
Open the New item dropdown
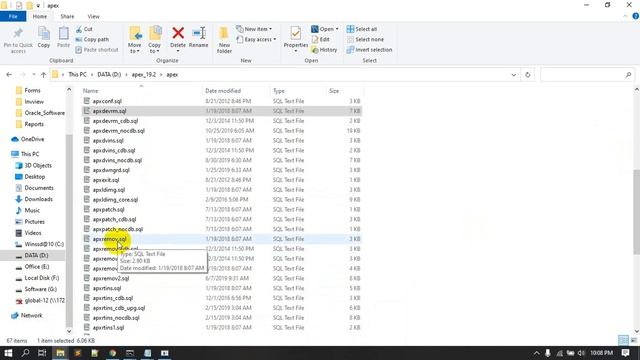(x=254, y=29)
